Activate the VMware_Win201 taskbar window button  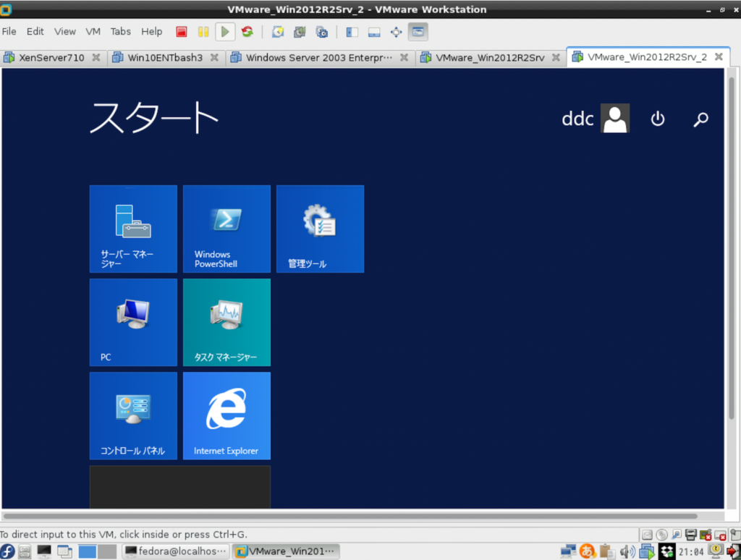(286, 551)
